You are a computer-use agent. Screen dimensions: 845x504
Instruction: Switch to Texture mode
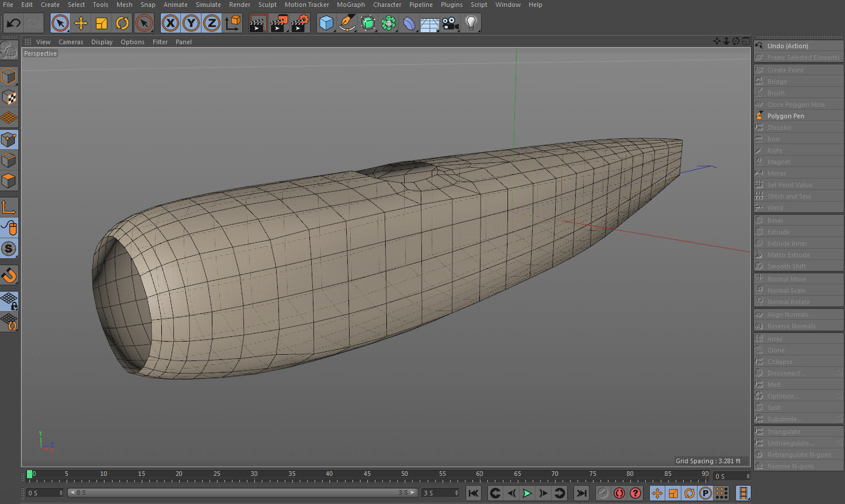point(9,98)
